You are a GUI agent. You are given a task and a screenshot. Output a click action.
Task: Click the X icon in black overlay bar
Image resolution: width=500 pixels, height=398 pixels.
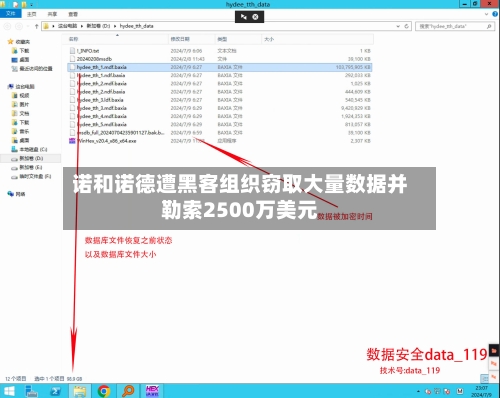pyautogui.click(x=255, y=17)
